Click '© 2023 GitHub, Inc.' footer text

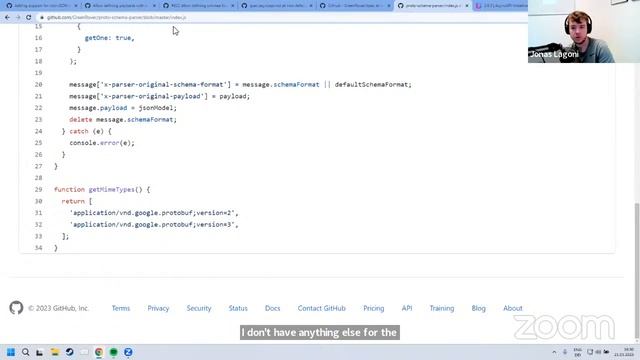coord(58,308)
